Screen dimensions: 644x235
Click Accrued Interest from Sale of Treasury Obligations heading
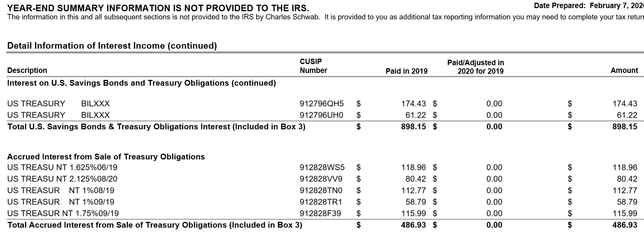pyautogui.click(x=106, y=157)
